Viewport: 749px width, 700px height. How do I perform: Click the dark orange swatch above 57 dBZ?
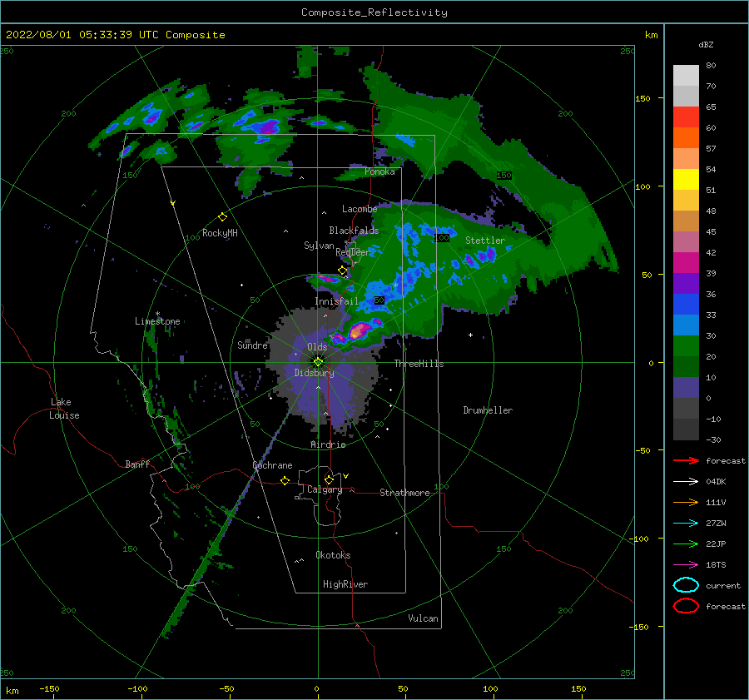pos(686,137)
